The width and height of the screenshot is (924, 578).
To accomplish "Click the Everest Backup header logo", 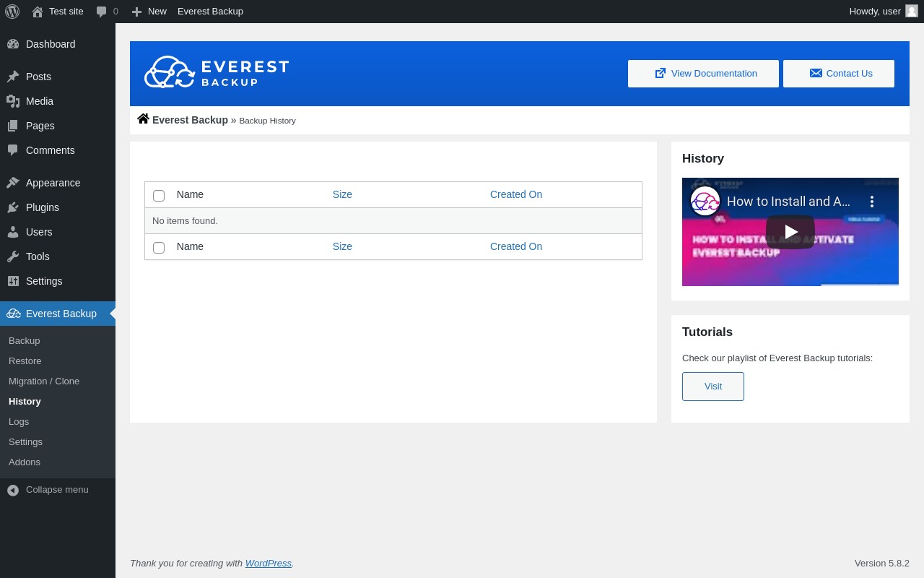I will click(x=217, y=72).
